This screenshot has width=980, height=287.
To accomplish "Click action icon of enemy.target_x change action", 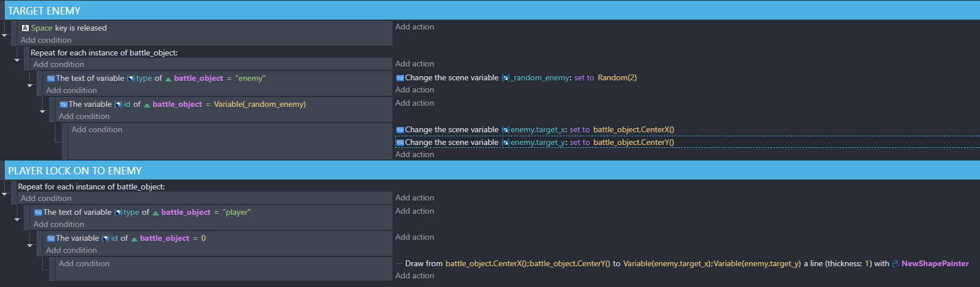I will pos(400,130).
